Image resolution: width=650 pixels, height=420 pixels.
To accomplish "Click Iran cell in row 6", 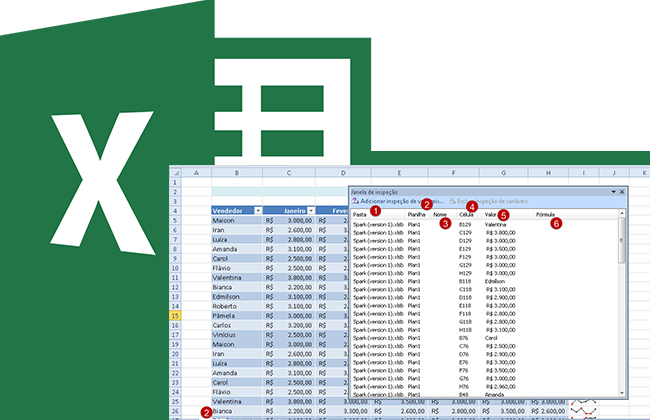I will point(237,230).
